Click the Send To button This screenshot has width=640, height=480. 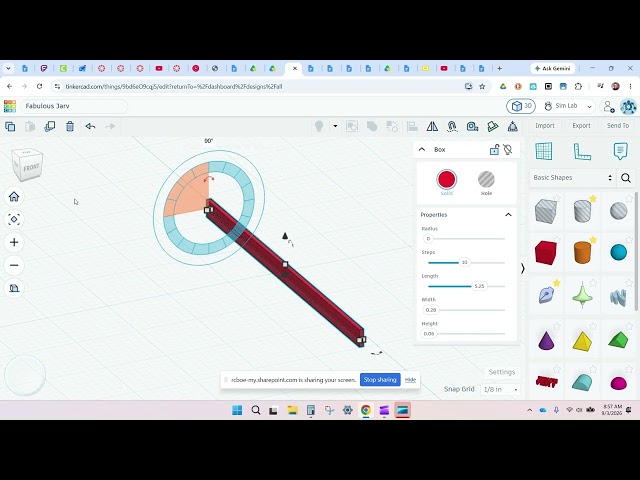(x=618, y=126)
